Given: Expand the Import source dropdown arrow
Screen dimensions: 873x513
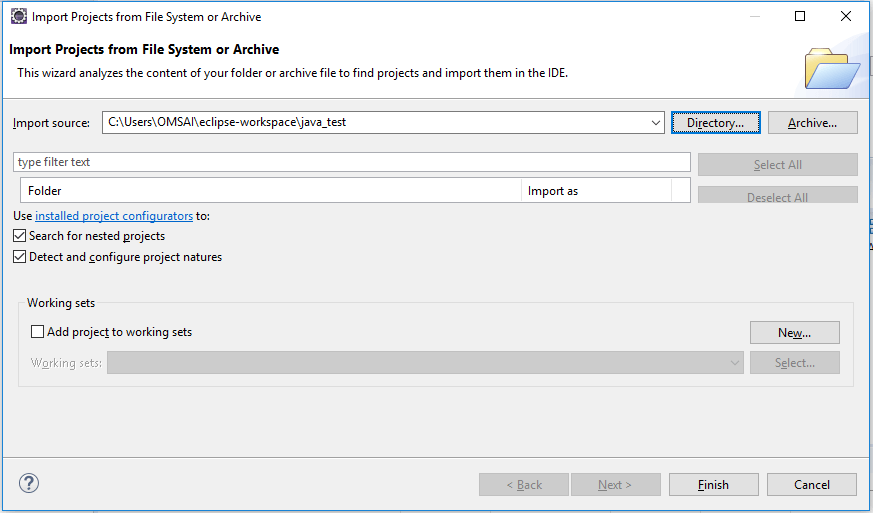Looking at the screenshot, I should pos(656,123).
